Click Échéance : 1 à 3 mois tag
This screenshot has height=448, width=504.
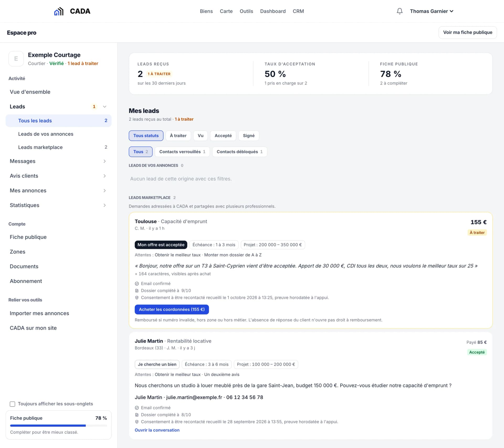point(214,245)
